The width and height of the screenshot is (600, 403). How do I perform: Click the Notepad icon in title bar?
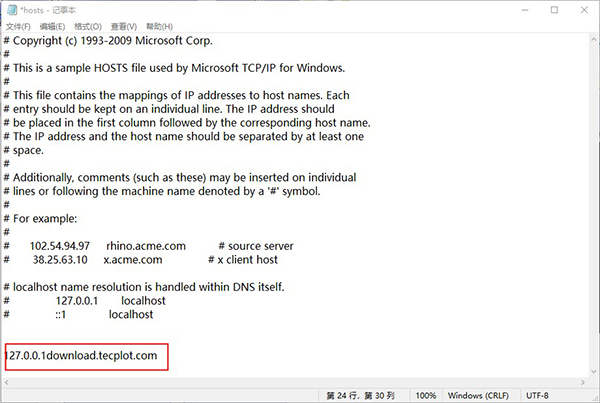click(10, 9)
